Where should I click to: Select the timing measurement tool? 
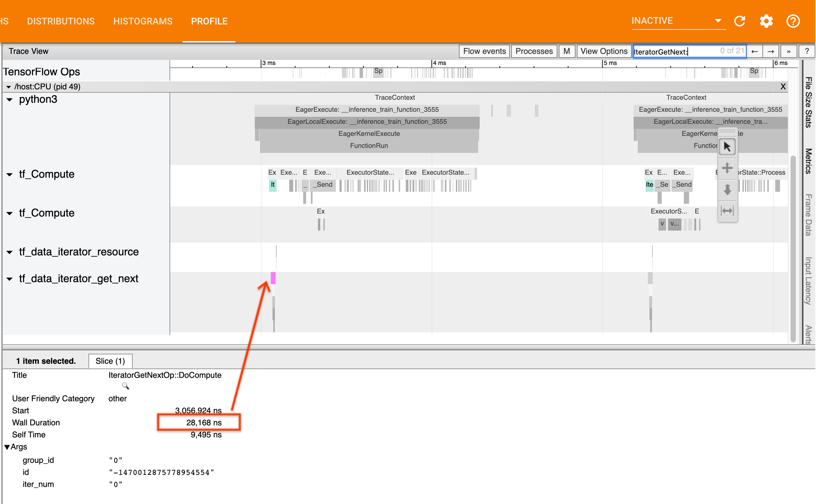(x=728, y=211)
